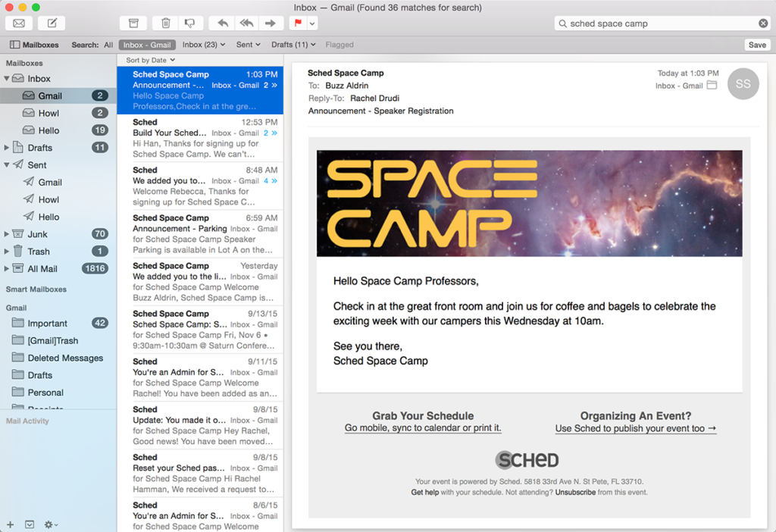Collapse the Sent mailbox group
The height and width of the screenshot is (532, 776).
click(6, 164)
